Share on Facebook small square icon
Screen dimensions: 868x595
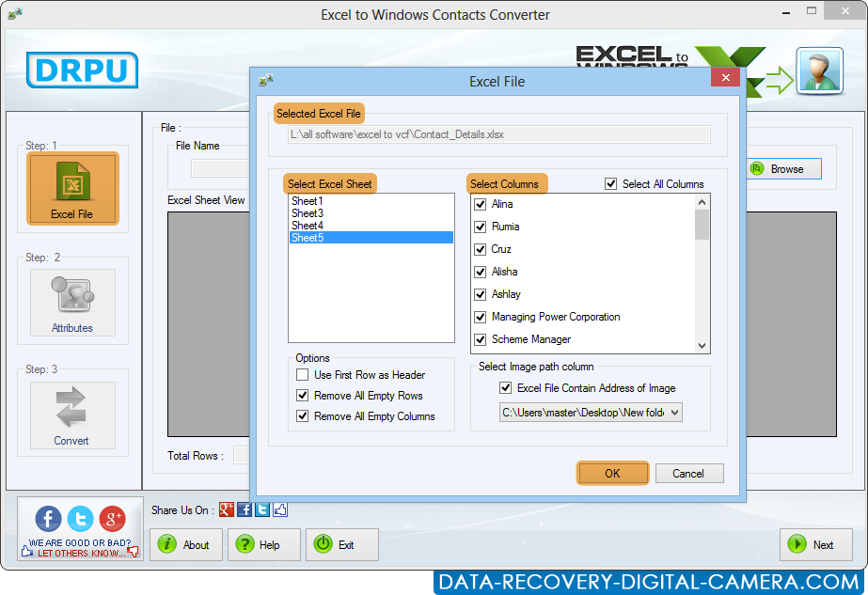(245, 509)
